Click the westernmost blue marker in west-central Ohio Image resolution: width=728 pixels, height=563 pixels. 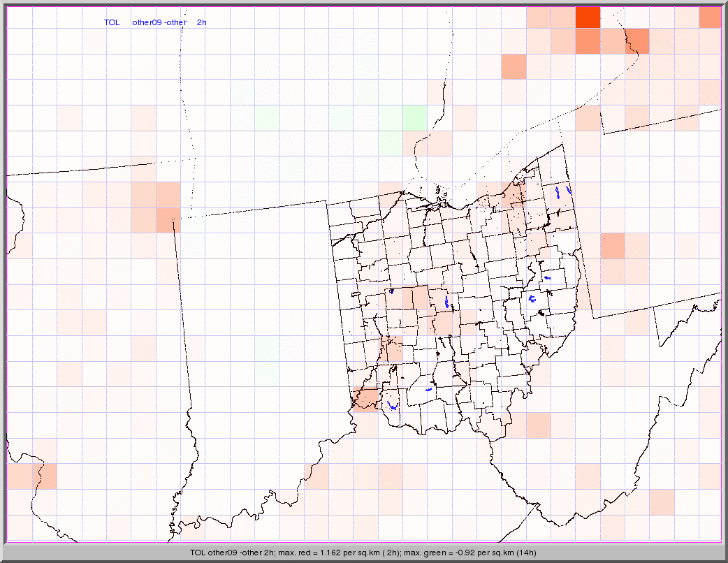pos(391,291)
